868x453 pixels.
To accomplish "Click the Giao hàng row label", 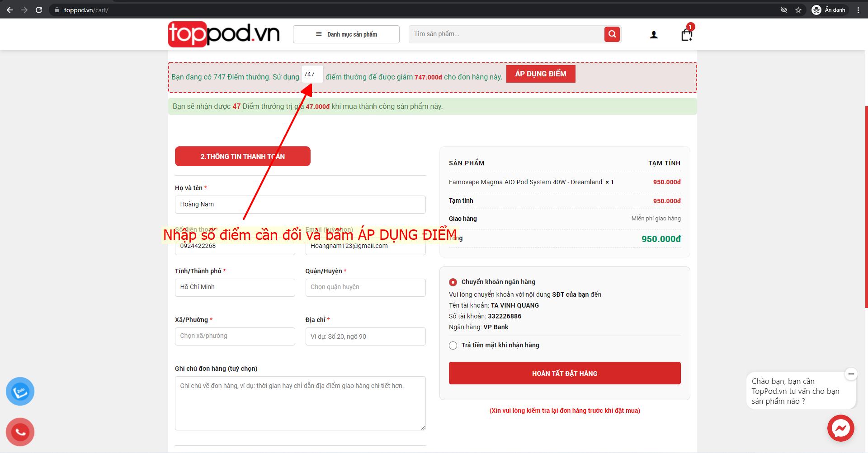I will (x=463, y=219).
